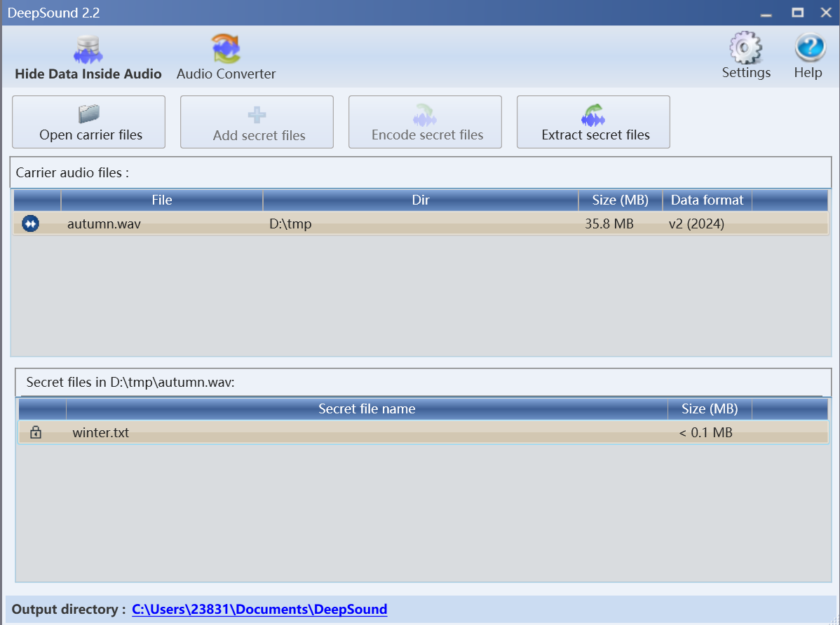This screenshot has width=840, height=625.
Task: Close the DeepSound window
Action: tap(826, 13)
